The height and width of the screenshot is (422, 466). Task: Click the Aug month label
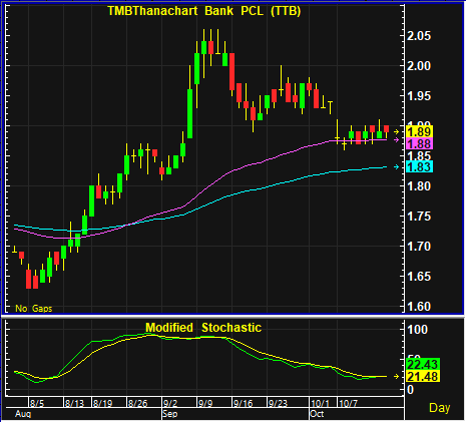click(x=23, y=414)
